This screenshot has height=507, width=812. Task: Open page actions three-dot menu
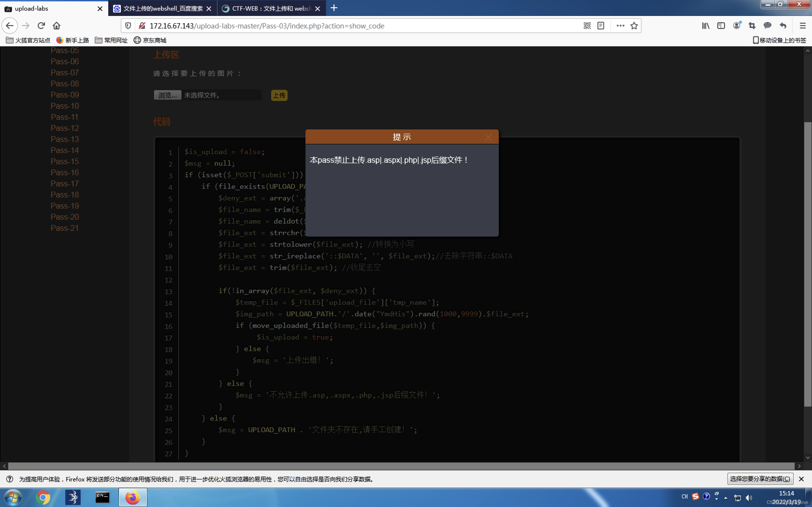[620, 26]
